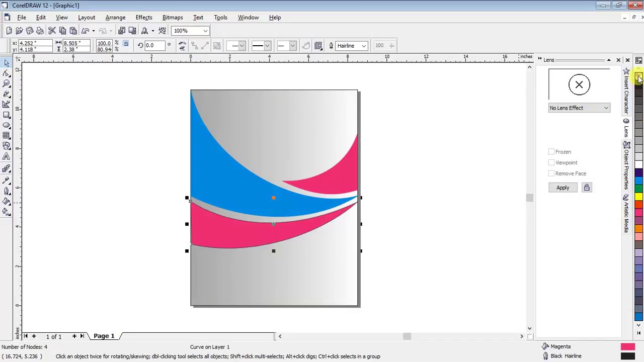Image resolution: width=644 pixels, height=362 pixels.
Task: Open the start arrowhead selector dropdown
Action: 242,46
